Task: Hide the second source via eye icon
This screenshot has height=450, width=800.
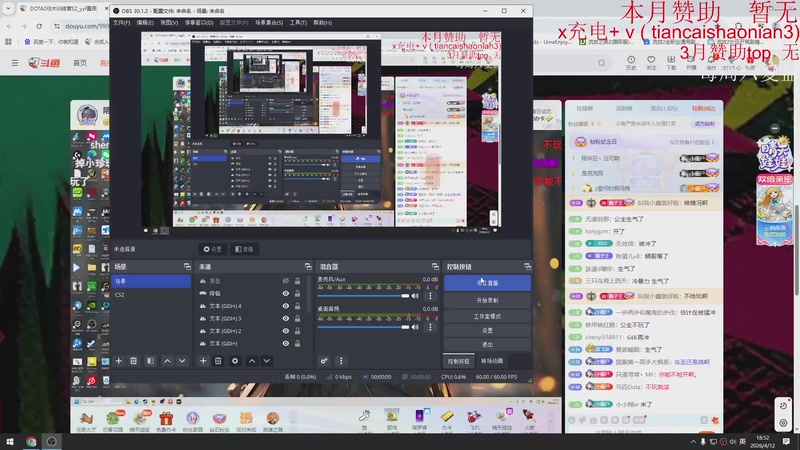Action: click(x=286, y=293)
